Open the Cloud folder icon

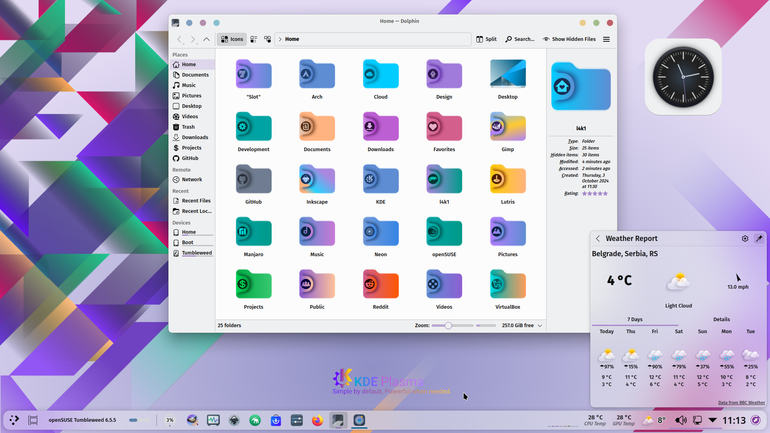coord(381,74)
